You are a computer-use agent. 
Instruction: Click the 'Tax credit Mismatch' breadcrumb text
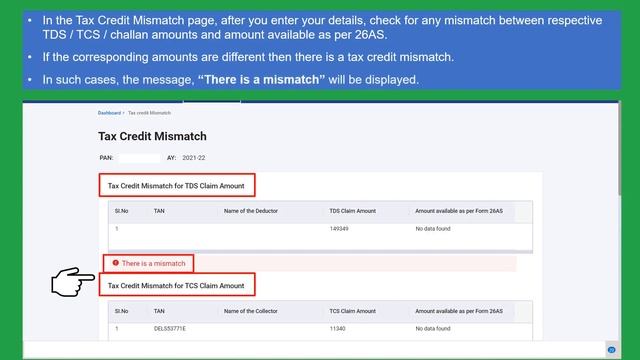click(149, 113)
